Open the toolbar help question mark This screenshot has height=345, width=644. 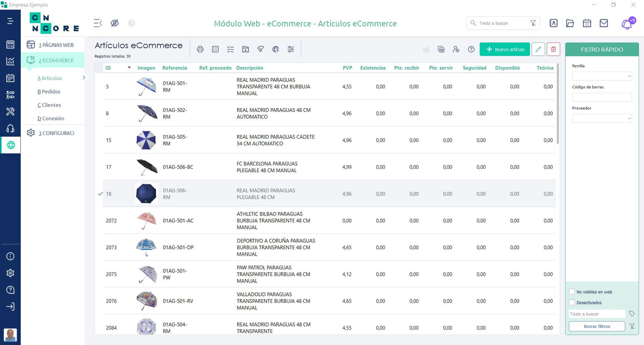[471, 49]
